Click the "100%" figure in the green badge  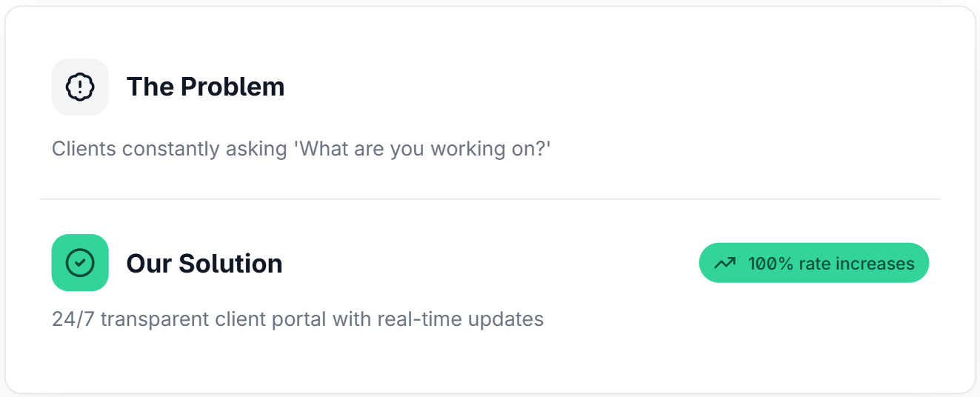click(x=770, y=264)
